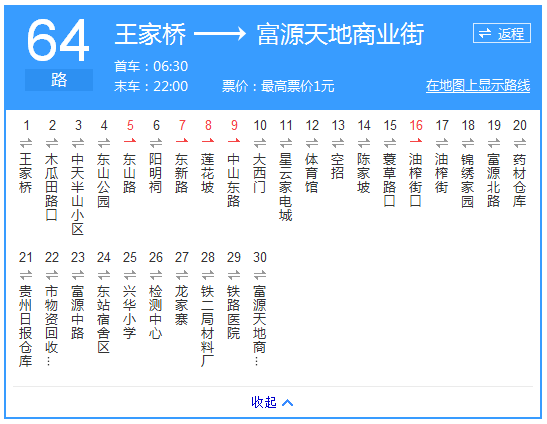547x424 pixels.
Task: Click the transfer icon above 阳明祠
Action: click(156, 143)
